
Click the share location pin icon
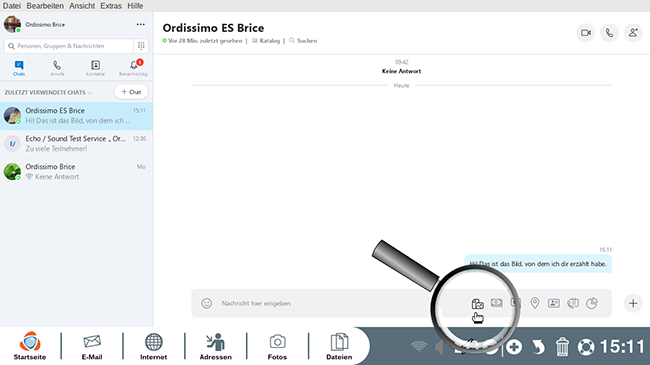point(535,303)
